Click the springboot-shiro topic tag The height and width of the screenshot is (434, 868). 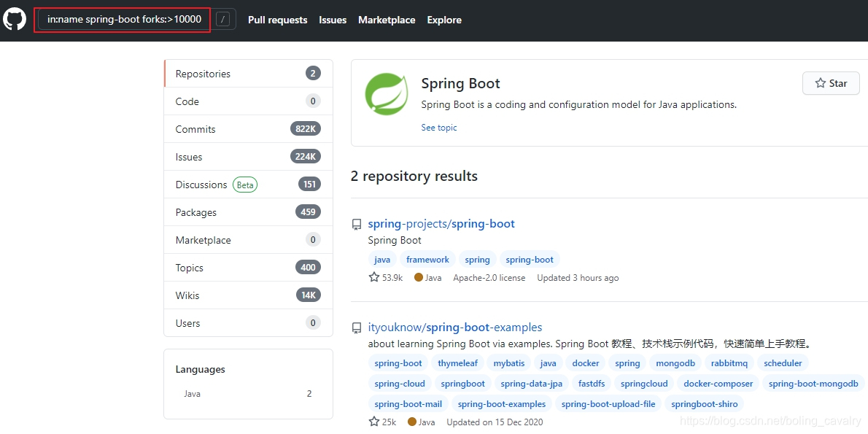[x=704, y=404]
